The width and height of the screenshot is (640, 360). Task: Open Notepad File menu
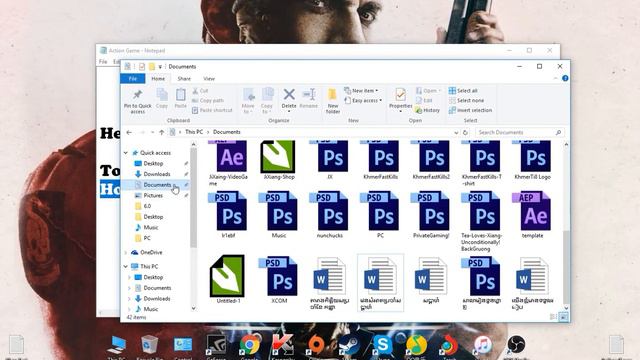tap(103, 62)
